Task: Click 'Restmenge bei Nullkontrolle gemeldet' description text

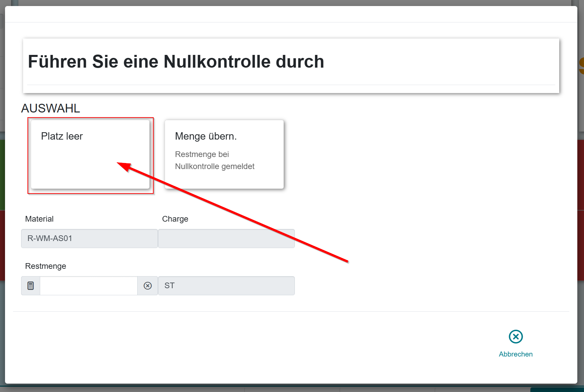Action: point(215,160)
